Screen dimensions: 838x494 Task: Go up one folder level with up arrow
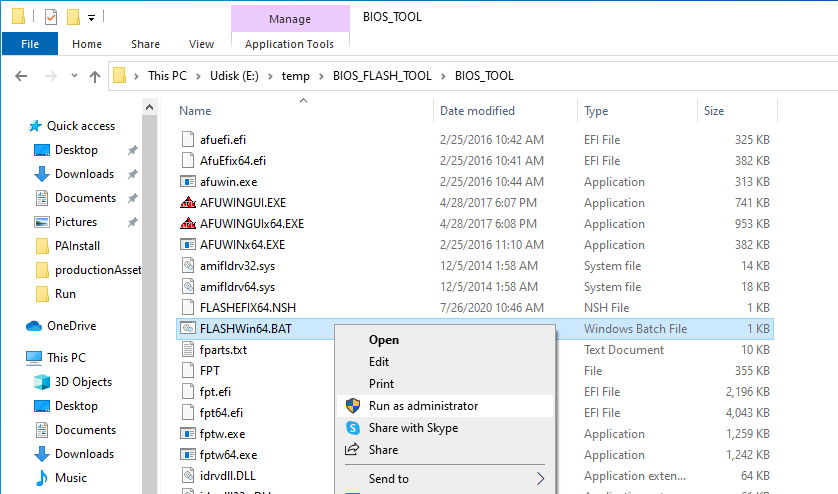pos(95,76)
